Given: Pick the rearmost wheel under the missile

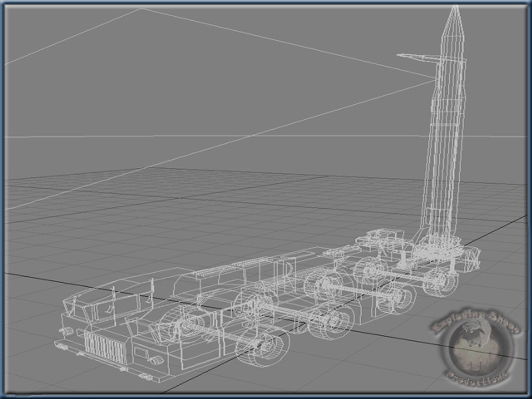Looking at the screenshot, I should [440, 282].
